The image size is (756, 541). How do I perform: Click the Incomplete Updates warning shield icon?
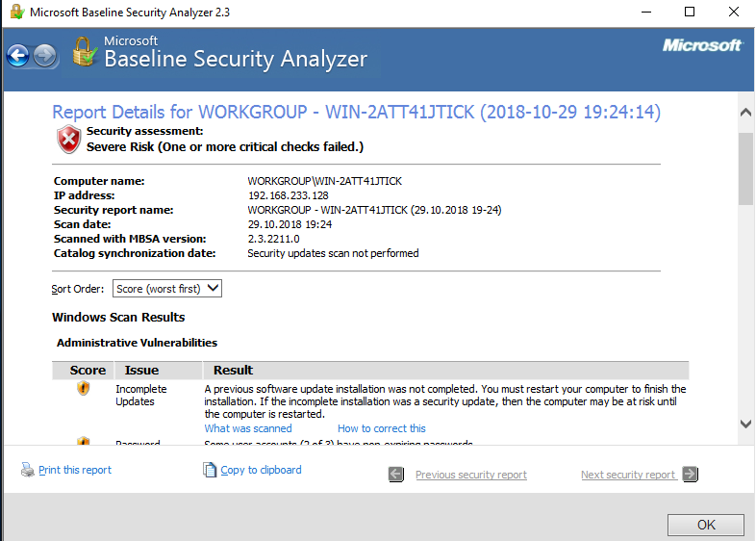click(x=84, y=389)
